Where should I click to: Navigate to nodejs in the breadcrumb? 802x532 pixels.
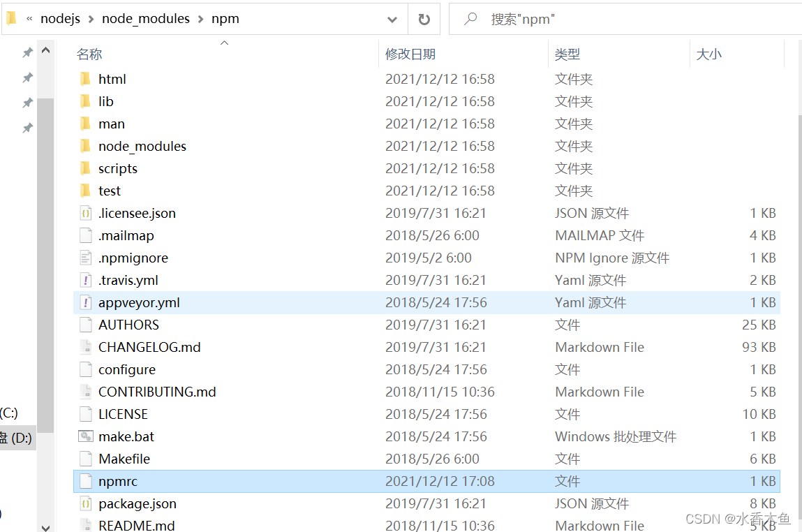point(60,18)
